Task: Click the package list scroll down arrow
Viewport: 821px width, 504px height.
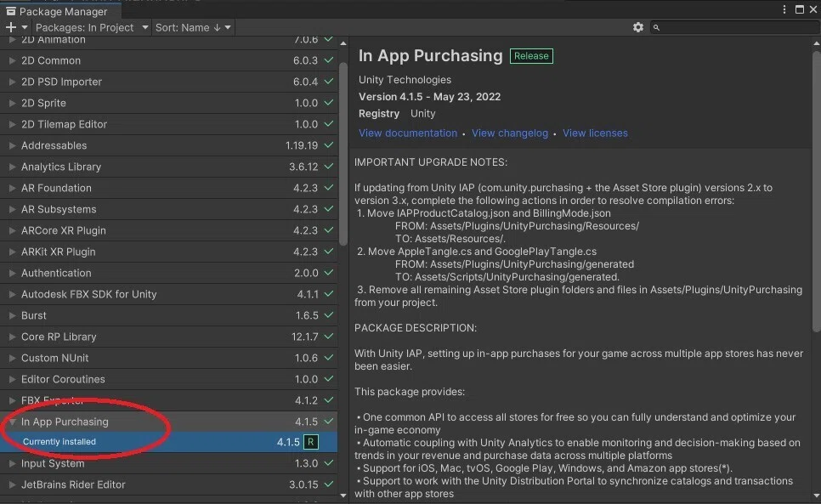Action: coord(343,496)
